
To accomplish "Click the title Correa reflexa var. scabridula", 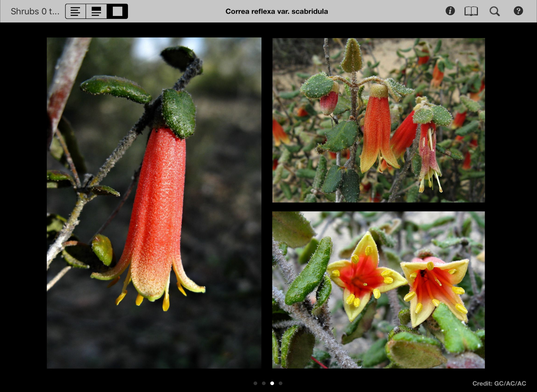I will 277,11.
